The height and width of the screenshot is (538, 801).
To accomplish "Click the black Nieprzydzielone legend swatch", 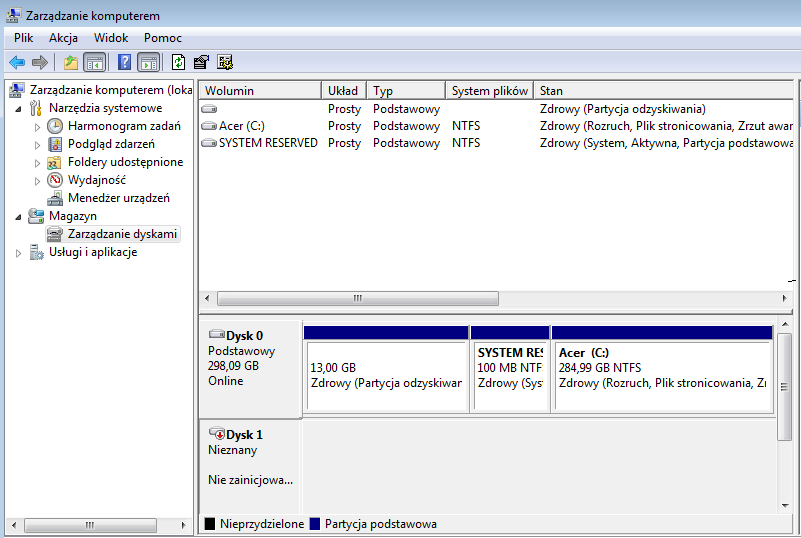I will point(209,524).
